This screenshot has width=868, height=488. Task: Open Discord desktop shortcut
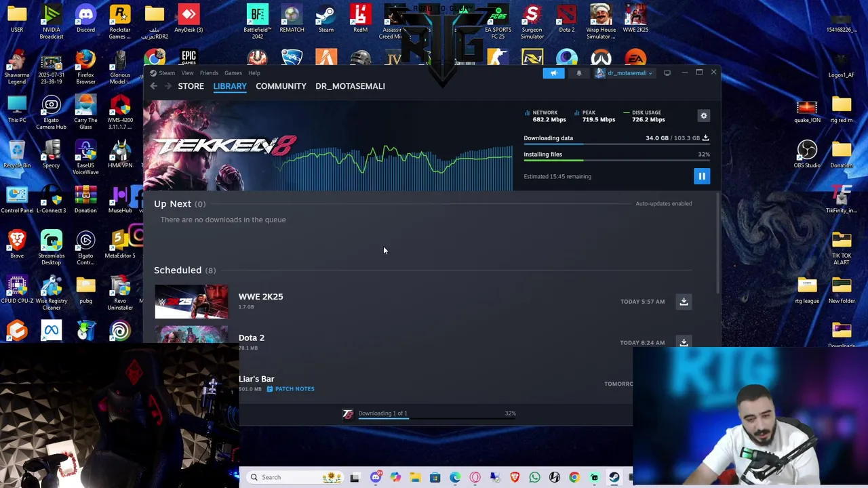(85, 19)
